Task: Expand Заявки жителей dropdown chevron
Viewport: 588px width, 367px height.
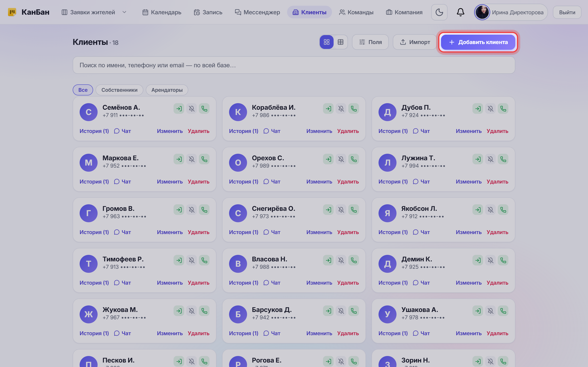Action: click(124, 12)
